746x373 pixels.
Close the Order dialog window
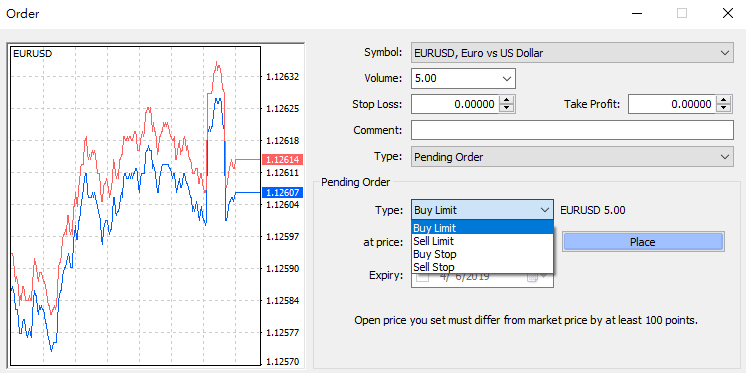[x=727, y=13]
